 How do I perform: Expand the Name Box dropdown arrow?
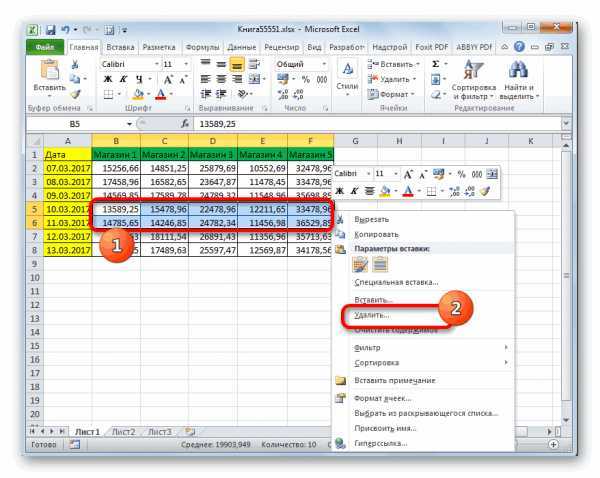129,124
